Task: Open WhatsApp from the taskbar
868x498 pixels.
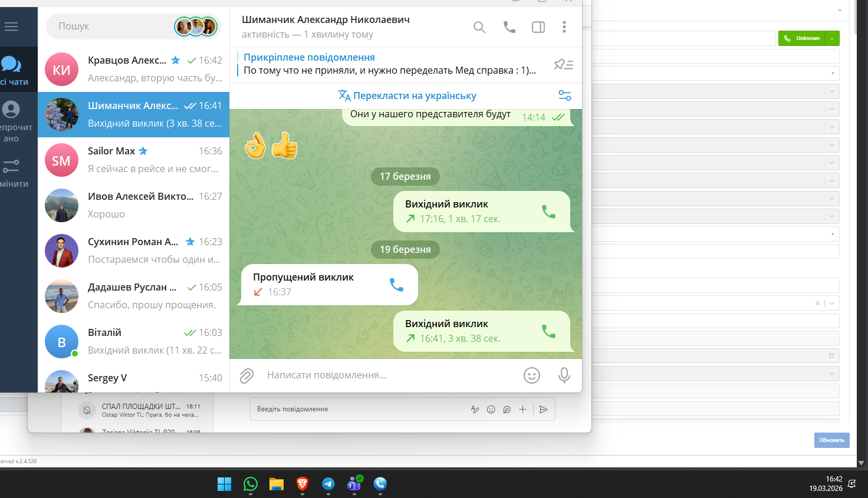Action: [251, 484]
